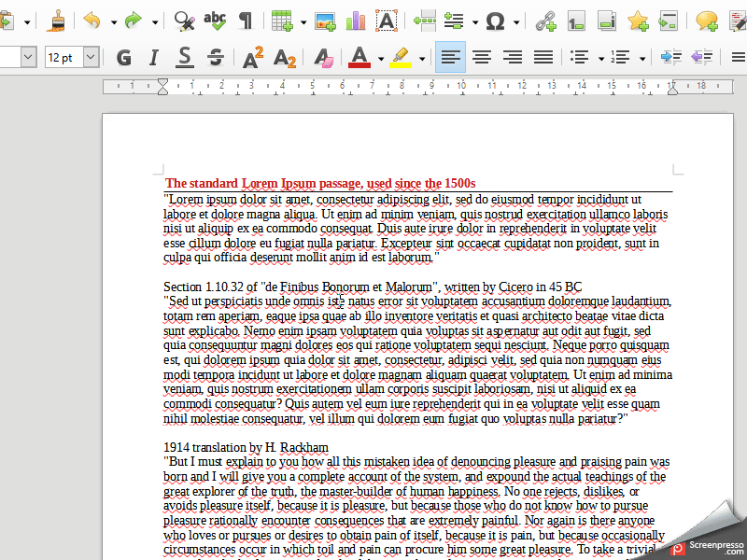Image resolution: width=747 pixels, height=560 pixels.
Task: Expand the redo history dropdown arrow
Action: point(154,21)
